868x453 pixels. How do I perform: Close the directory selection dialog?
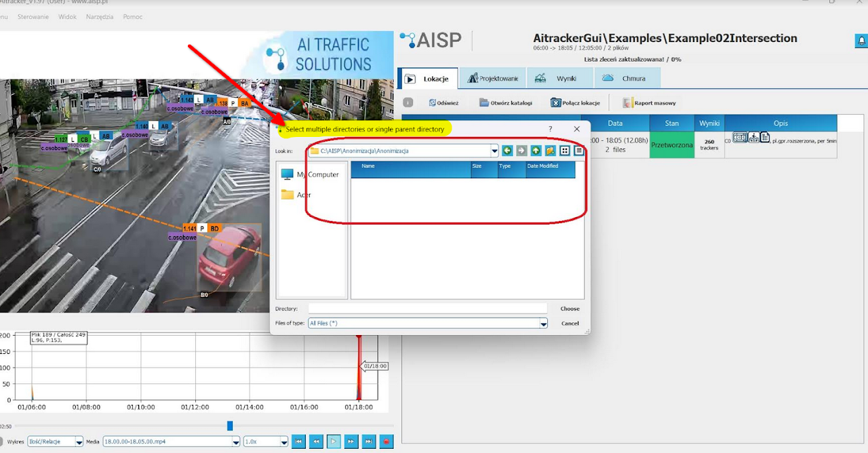click(577, 129)
